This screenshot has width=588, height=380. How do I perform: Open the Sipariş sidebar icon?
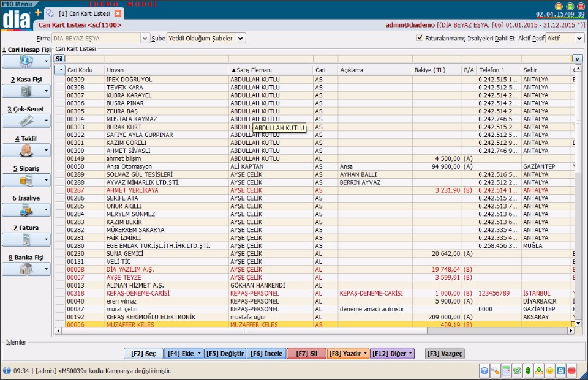26,181
